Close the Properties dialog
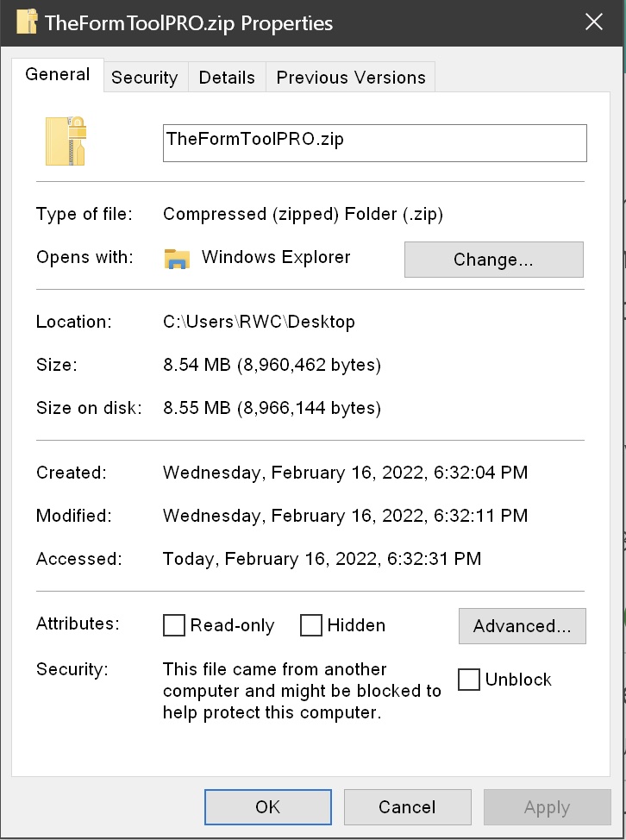This screenshot has width=626, height=840. coord(594,22)
